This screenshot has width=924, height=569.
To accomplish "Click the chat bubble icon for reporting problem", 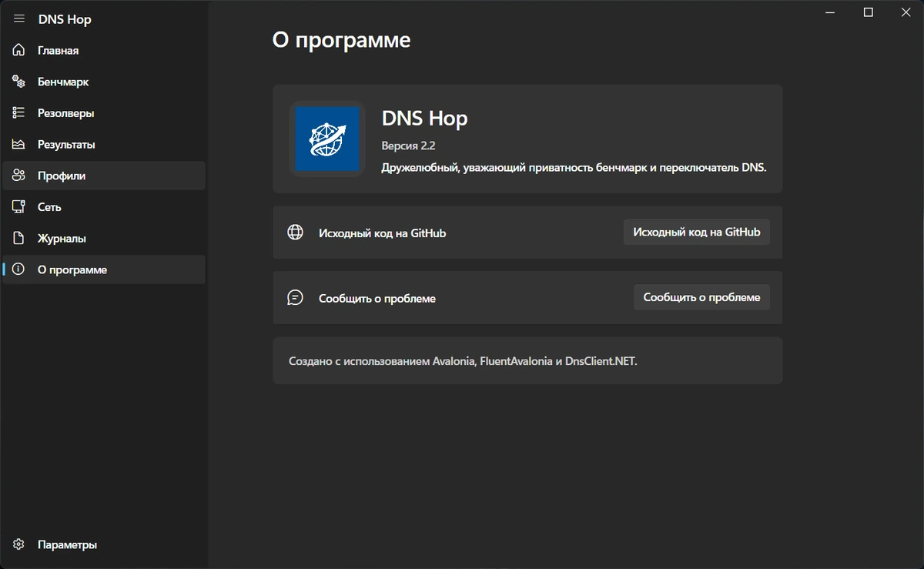I will click(295, 297).
